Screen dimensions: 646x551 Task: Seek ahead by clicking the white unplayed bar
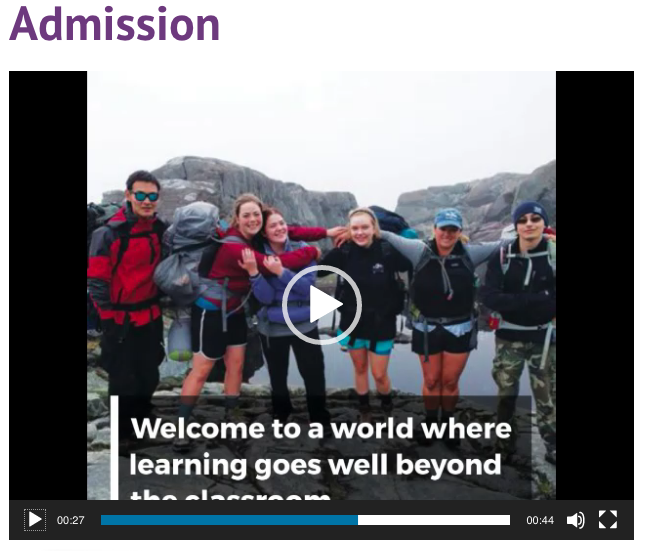click(x=434, y=520)
